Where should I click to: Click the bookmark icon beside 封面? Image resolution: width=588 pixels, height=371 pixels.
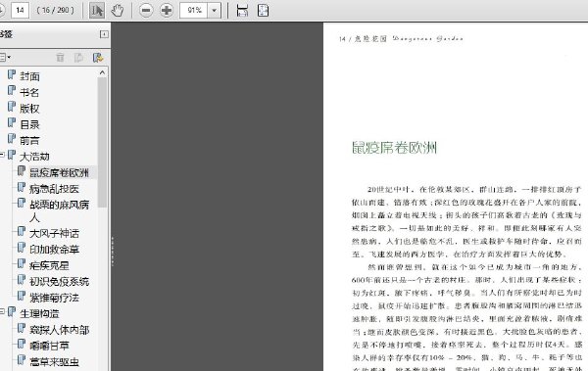[12, 75]
